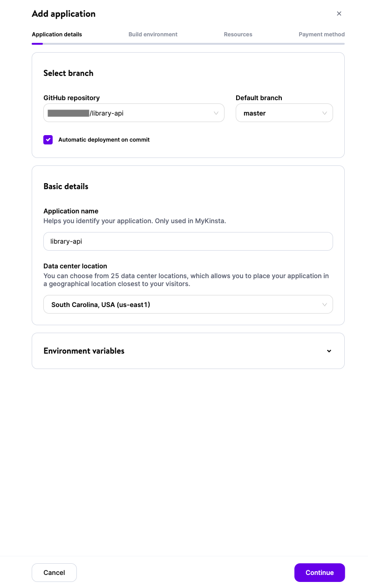
Task: Toggle the deployment on commit checkbox
Action: (x=48, y=139)
